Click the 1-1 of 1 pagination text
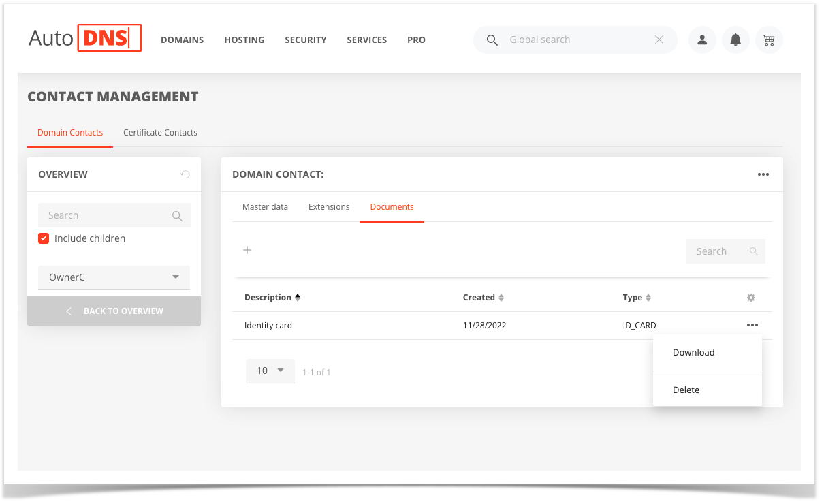The width and height of the screenshot is (824, 504). click(x=317, y=373)
